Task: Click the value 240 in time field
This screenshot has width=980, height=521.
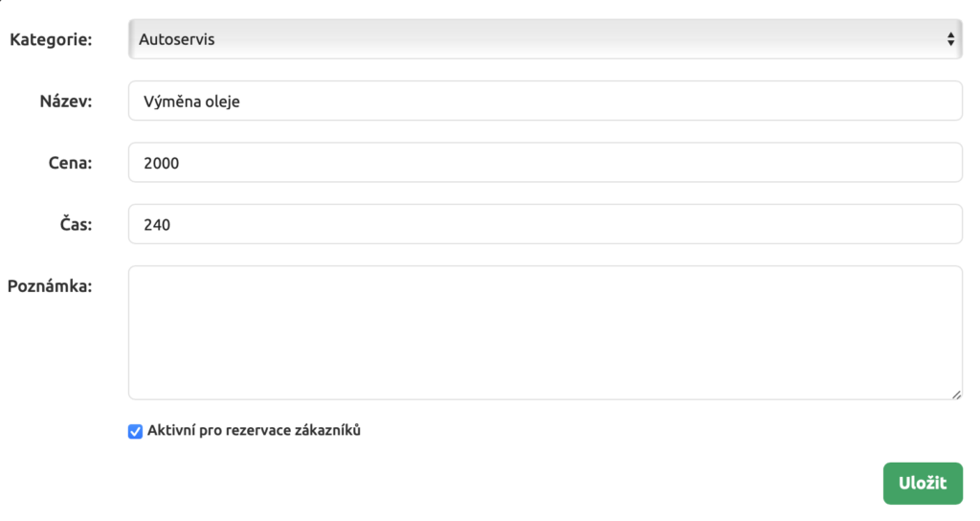Action: pos(157,224)
